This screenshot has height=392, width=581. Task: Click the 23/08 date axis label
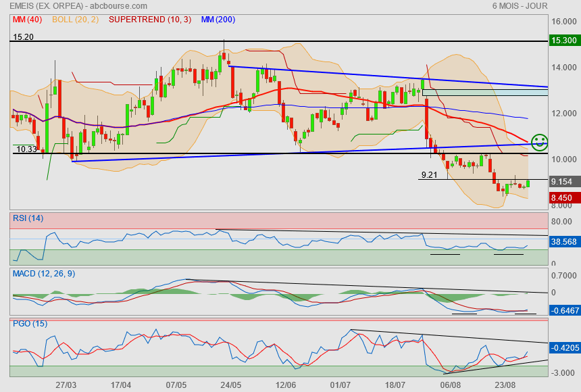(505, 385)
